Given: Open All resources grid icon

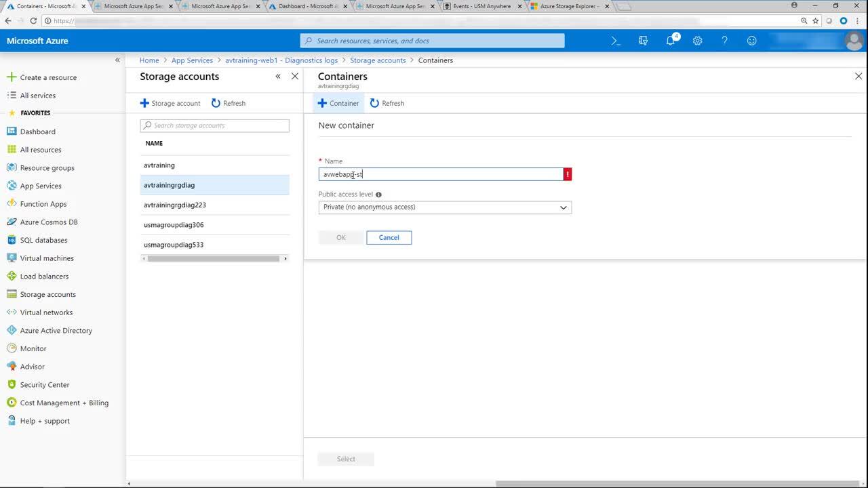Looking at the screenshot, I should (11, 150).
